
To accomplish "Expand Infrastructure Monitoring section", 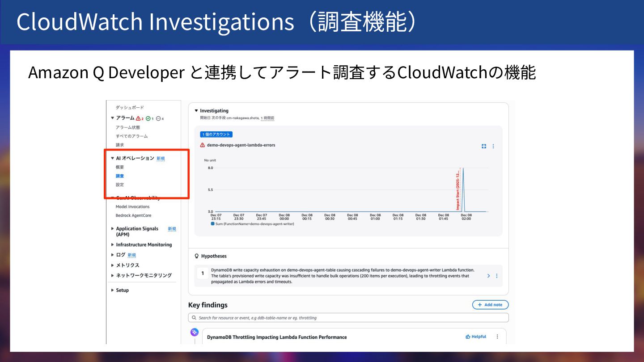I will pyautogui.click(x=113, y=245).
